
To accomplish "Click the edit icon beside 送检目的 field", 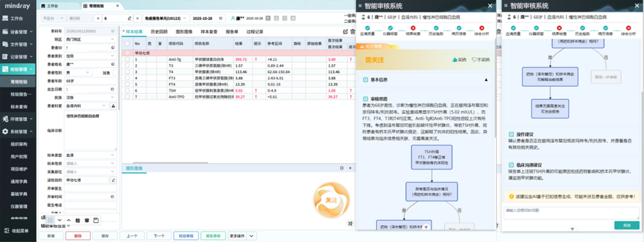I will coord(113,180).
